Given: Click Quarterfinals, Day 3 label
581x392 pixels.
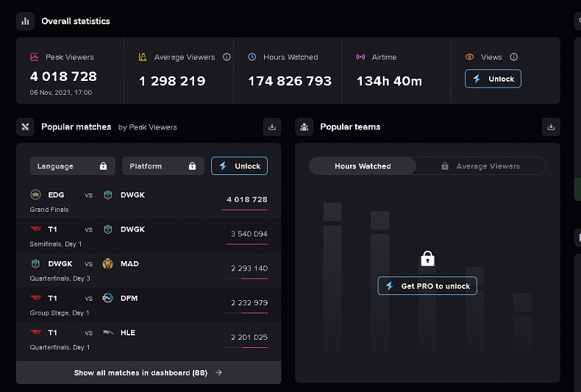Looking at the screenshot, I should pyautogui.click(x=60, y=278).
